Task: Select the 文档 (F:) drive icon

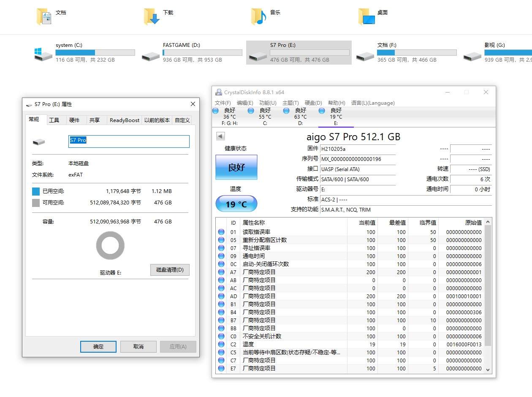Action: point(365,56)
